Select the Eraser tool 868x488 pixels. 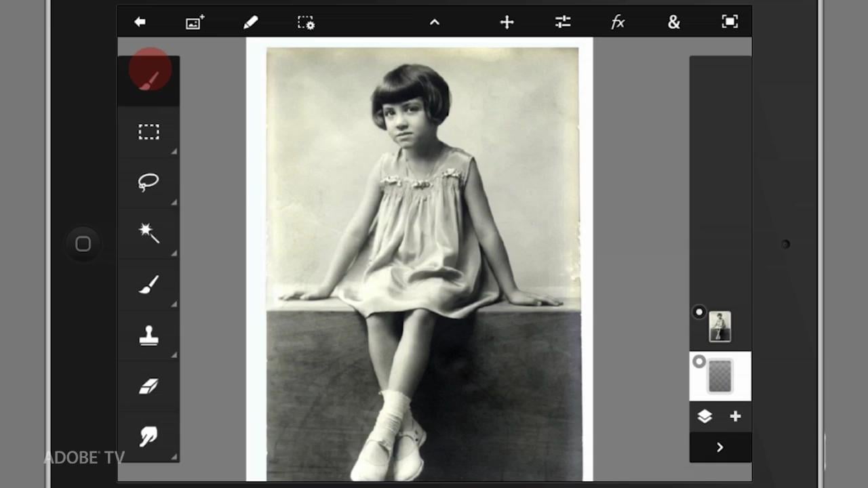[x=149, y=386]
